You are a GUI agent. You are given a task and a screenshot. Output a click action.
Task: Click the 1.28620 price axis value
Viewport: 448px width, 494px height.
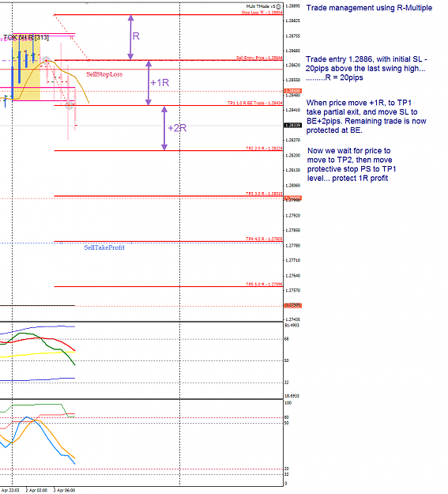click(x=292, y=66)
